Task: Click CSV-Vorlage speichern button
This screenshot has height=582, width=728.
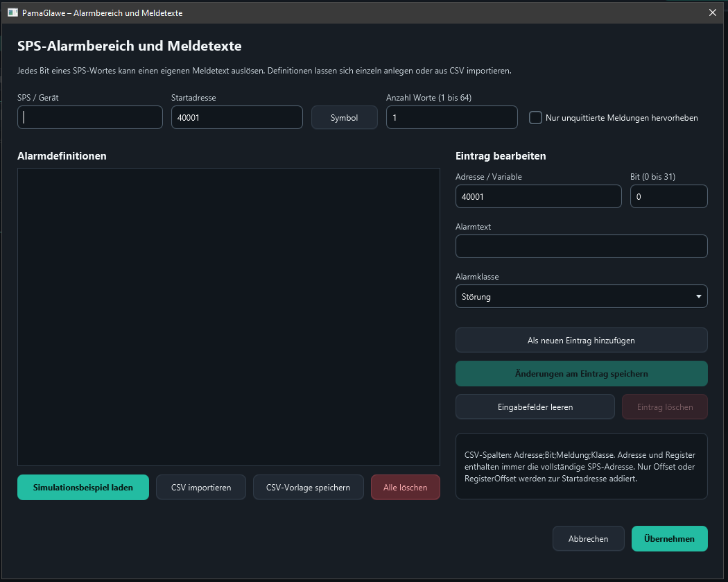Action: pos(309,487)
